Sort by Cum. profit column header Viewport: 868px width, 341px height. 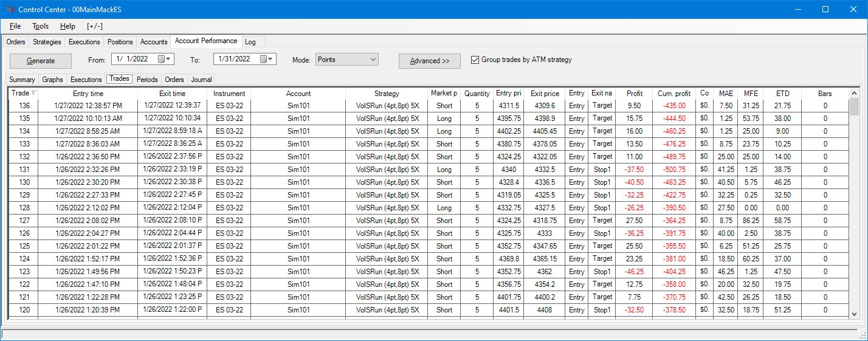click(x=674, y=94)
